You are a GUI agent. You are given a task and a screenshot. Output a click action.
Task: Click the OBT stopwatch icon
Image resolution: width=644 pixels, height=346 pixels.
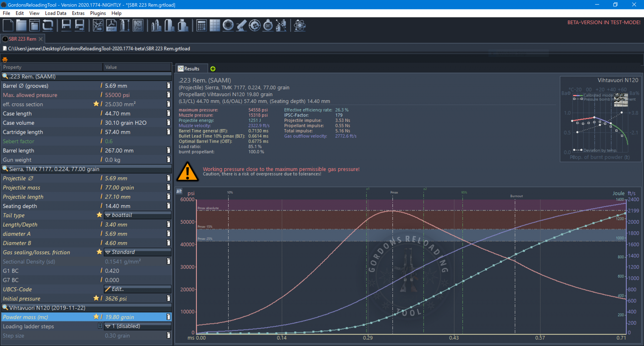[268, 25]
